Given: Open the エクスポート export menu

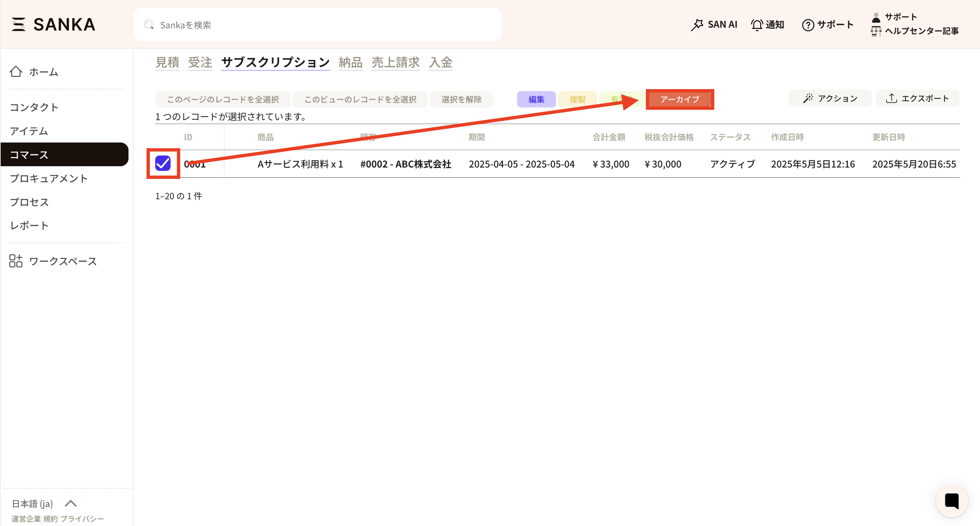Looking at the screenshot, I should pyautogui.click(x=917, y=98).
